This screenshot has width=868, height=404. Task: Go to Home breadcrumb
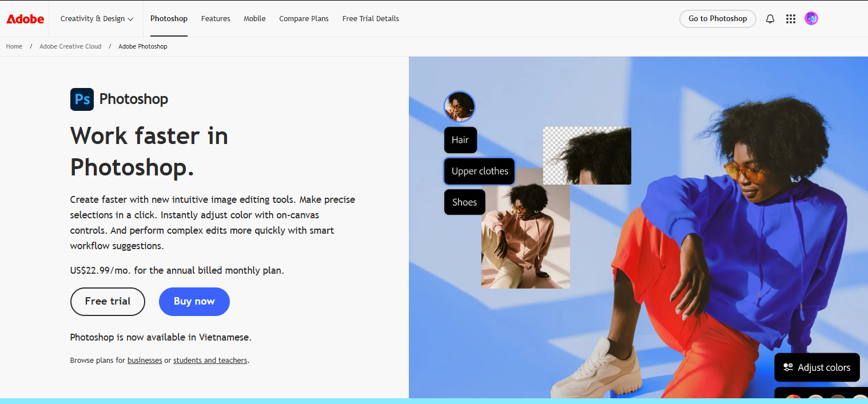point(14,46)
